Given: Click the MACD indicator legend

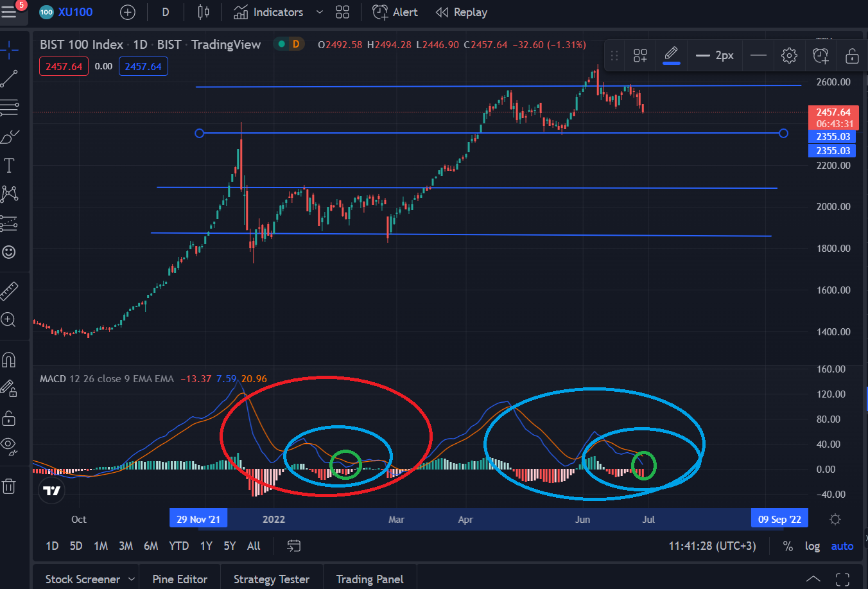Looking at the screenshot, I should click(x=107, y=379).
